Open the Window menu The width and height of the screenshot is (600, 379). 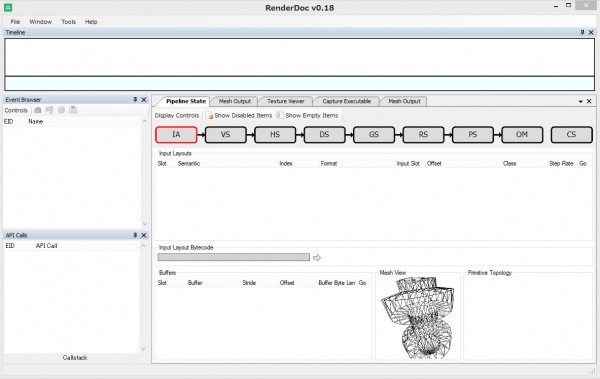pos(41,22)
